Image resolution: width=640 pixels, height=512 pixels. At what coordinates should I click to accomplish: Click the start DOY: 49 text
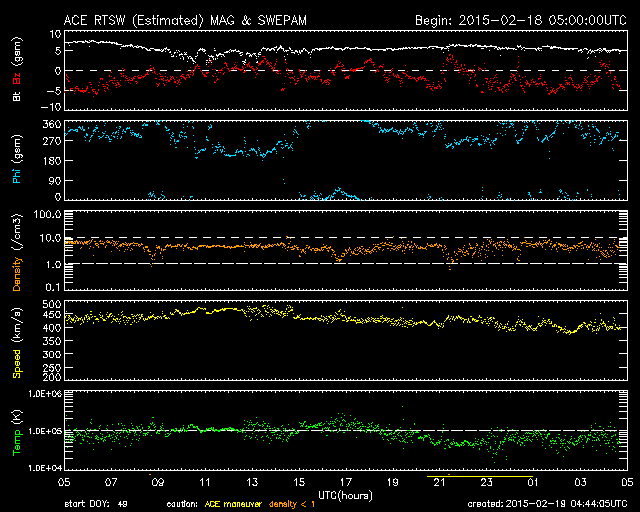pyautogui.click(x=93, y=503)
